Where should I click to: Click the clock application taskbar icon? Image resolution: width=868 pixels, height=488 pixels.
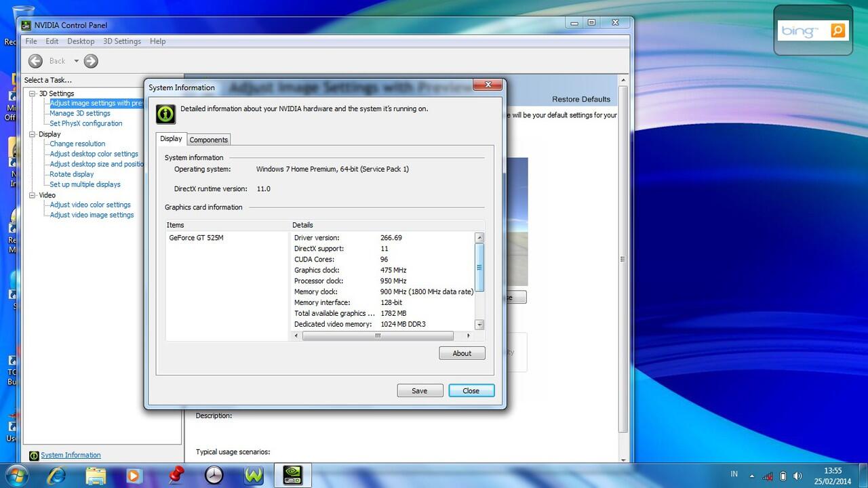click(x=214, y=475)
